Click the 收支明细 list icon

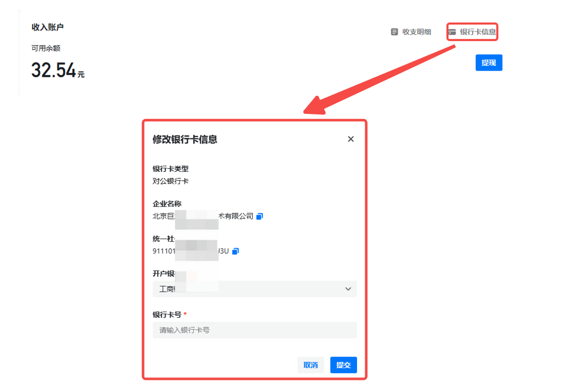point(394,32)
